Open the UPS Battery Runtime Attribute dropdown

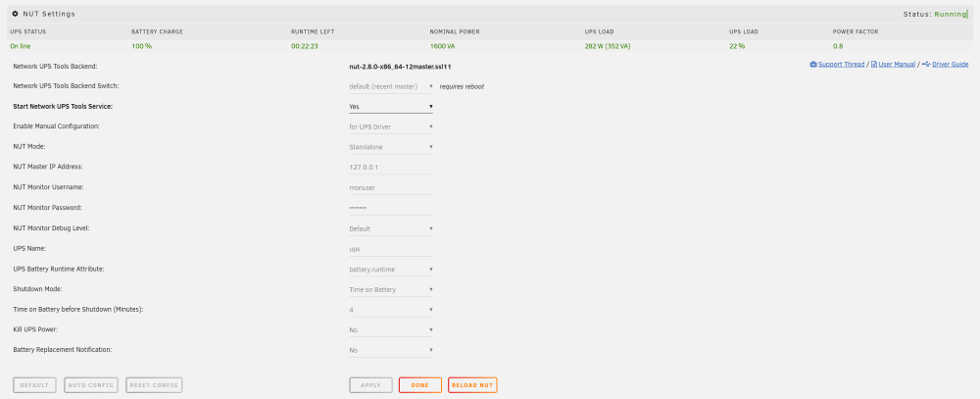(391, 270)
